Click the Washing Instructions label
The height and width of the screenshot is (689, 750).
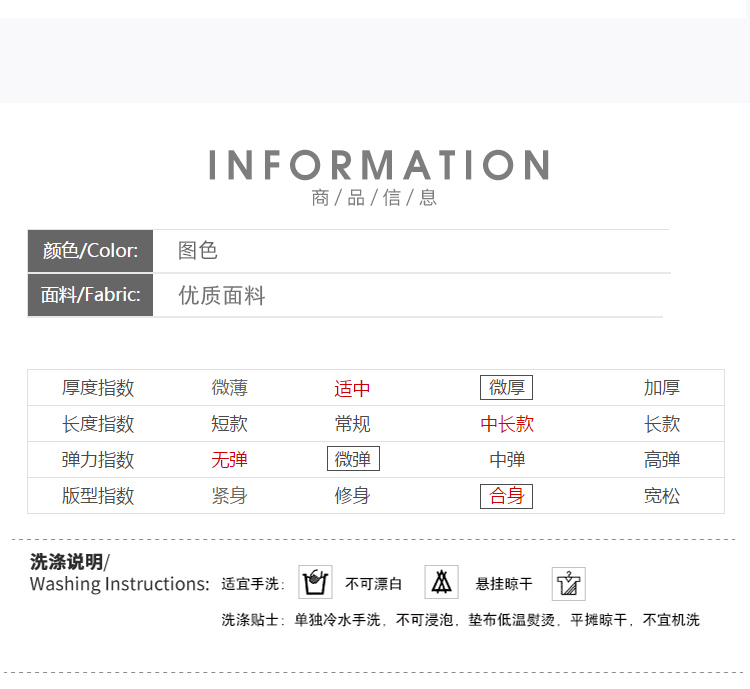[119, 584]
